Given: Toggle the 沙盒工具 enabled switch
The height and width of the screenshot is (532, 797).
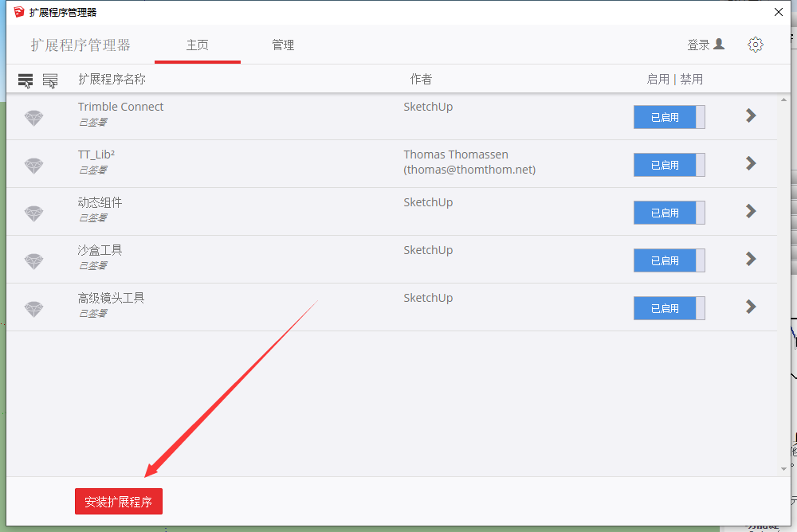Looking at the screenshot, I should click(669, 260).
